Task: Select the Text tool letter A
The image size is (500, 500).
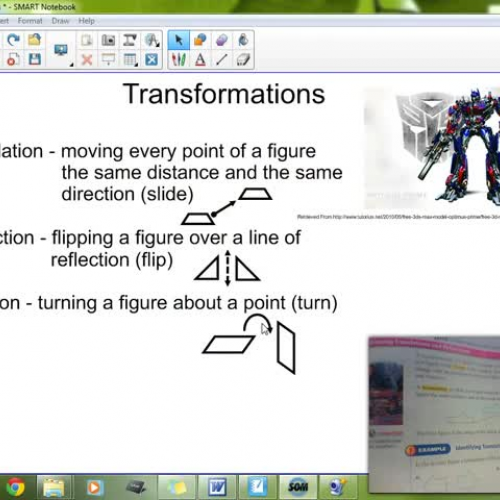Action: (200, 60)
